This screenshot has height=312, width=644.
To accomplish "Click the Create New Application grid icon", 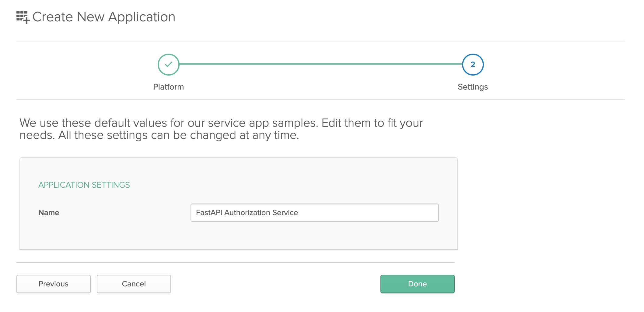I will click(22, 16).
